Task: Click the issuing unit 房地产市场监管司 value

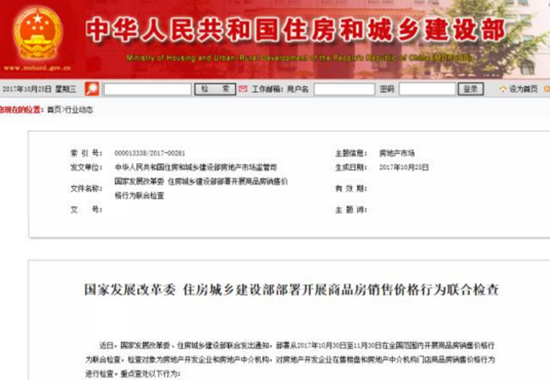Action: (x=196, y=167)
